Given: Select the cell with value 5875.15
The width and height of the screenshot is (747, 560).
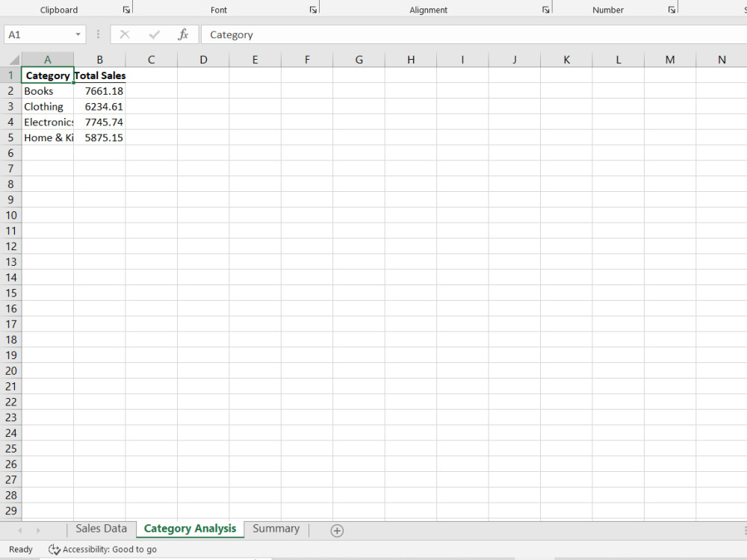Looking at the screenshot, I should [x=99, y=137].
